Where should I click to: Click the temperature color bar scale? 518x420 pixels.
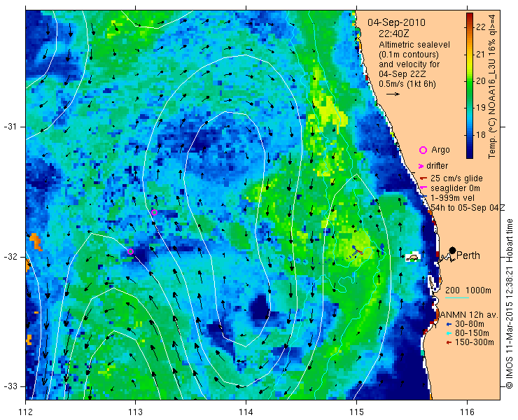(470, 85)
